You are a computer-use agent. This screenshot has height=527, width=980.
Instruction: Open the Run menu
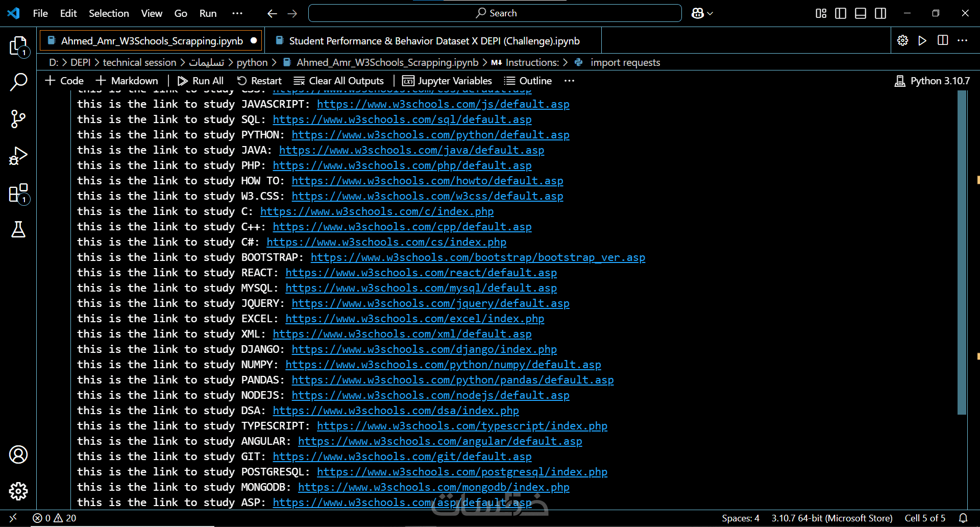click(208, 13)
